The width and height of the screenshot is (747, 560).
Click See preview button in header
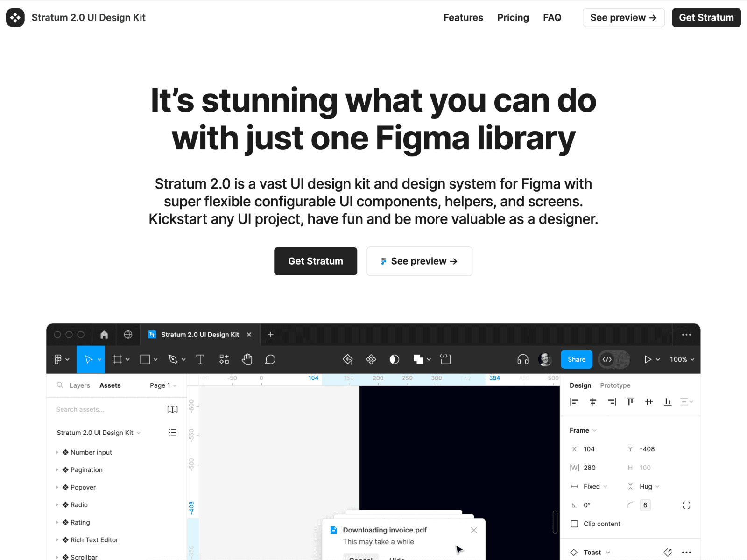pyautogui.click(x=624, y=18)
